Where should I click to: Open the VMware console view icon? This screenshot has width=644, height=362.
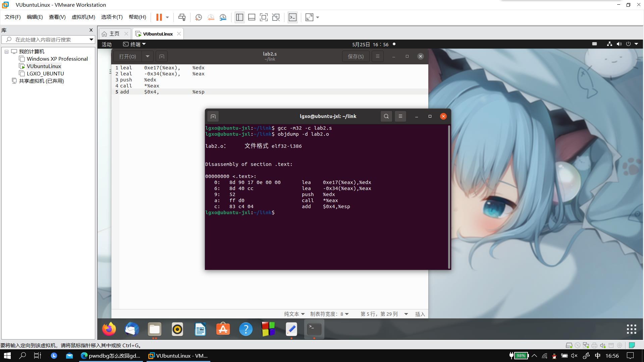[x=292, y=17]
